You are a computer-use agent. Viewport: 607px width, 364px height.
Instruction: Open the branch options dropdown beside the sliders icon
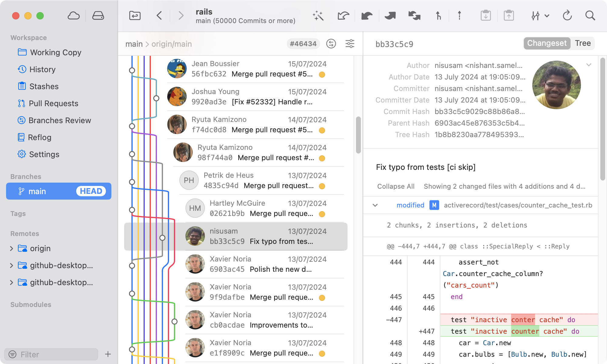coord(547,15)
